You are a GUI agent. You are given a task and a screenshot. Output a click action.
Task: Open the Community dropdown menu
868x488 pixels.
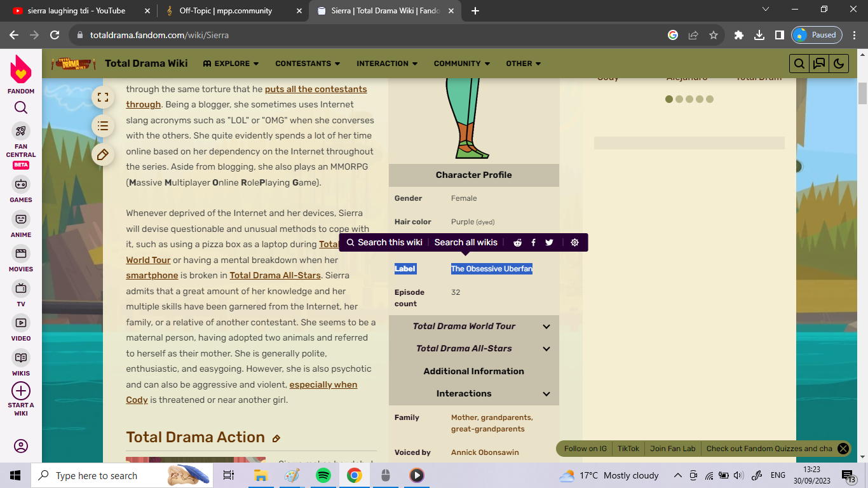(x=462, y=64)
